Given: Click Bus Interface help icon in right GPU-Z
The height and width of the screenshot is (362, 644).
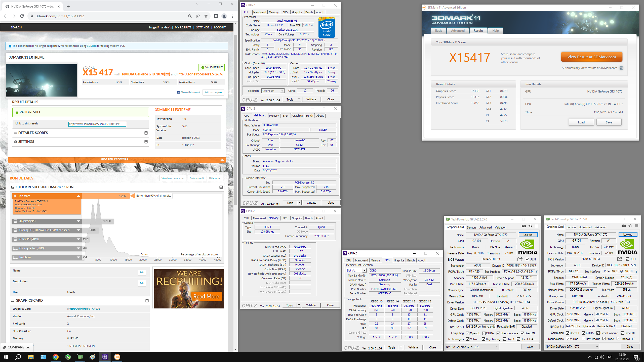Looking at the screenshot, I should click(636, 271).
